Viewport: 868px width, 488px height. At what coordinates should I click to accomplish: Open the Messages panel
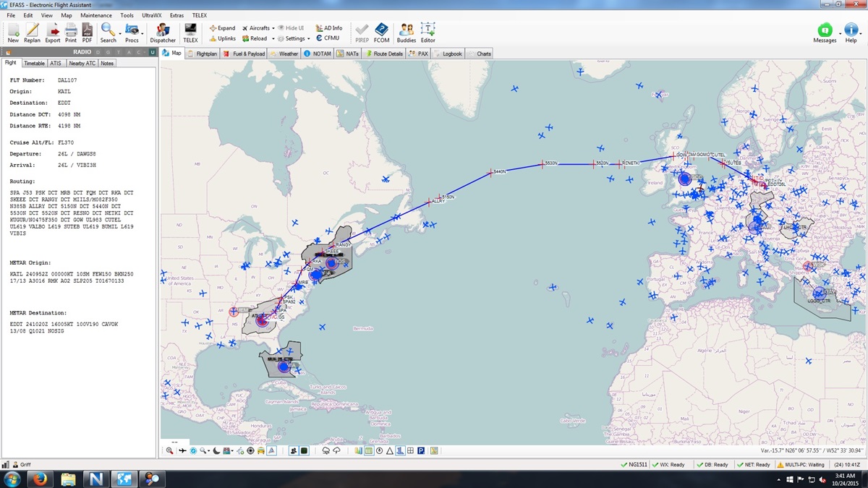pyautogui.click(x=825, y=32)
